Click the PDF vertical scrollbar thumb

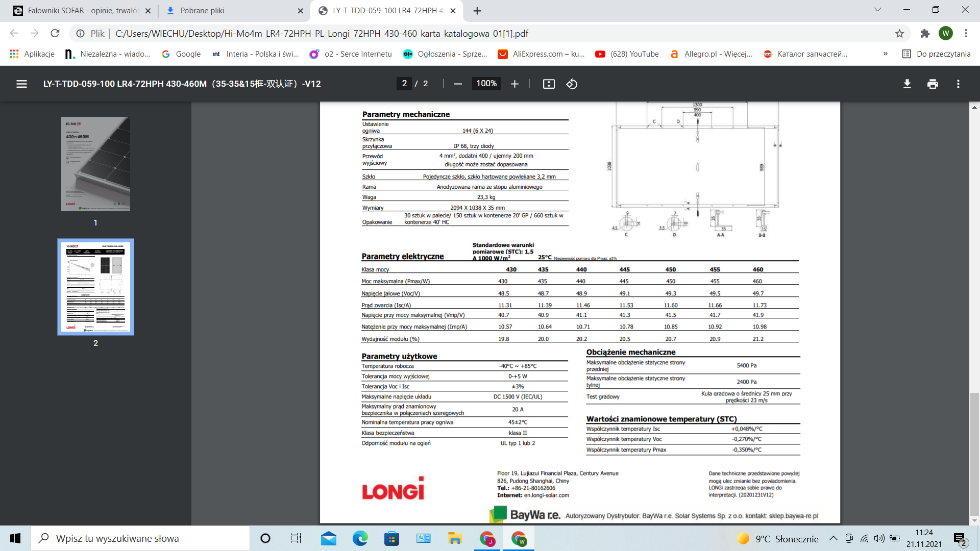(974, 454)
